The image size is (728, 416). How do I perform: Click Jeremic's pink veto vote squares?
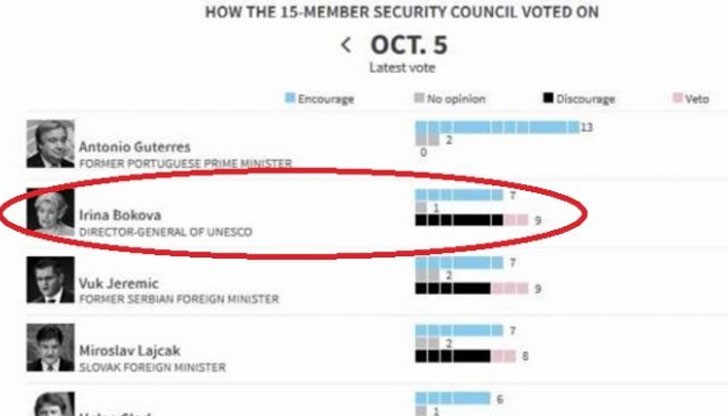(x=510, y=288)
